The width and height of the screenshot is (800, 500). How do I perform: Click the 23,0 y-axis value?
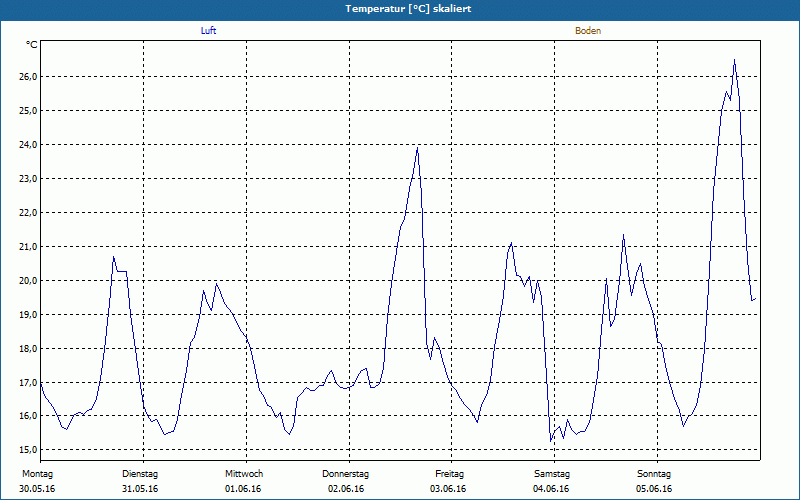click(28, 179)
